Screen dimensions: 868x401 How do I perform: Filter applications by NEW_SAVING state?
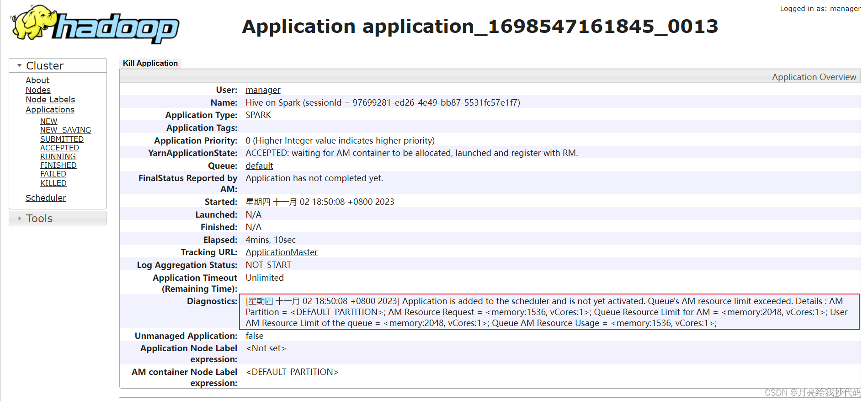tap(65, 130)
